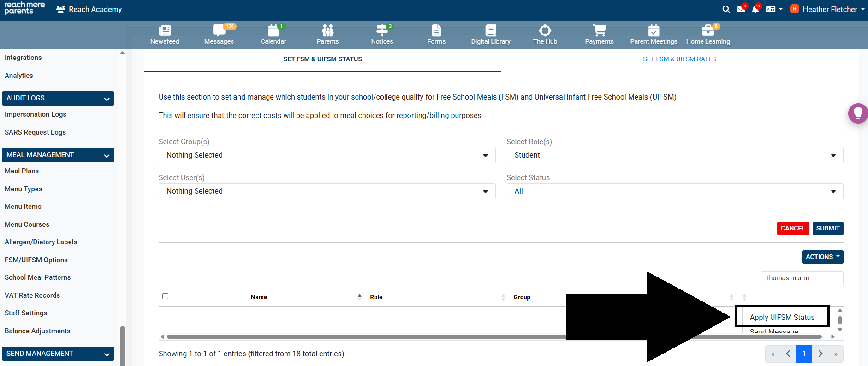Image resolution: width=868 pixels, height=366 pixels.
Task: Open the Home Learning icon
Action: pyautogui.click(x=708, y=31)
